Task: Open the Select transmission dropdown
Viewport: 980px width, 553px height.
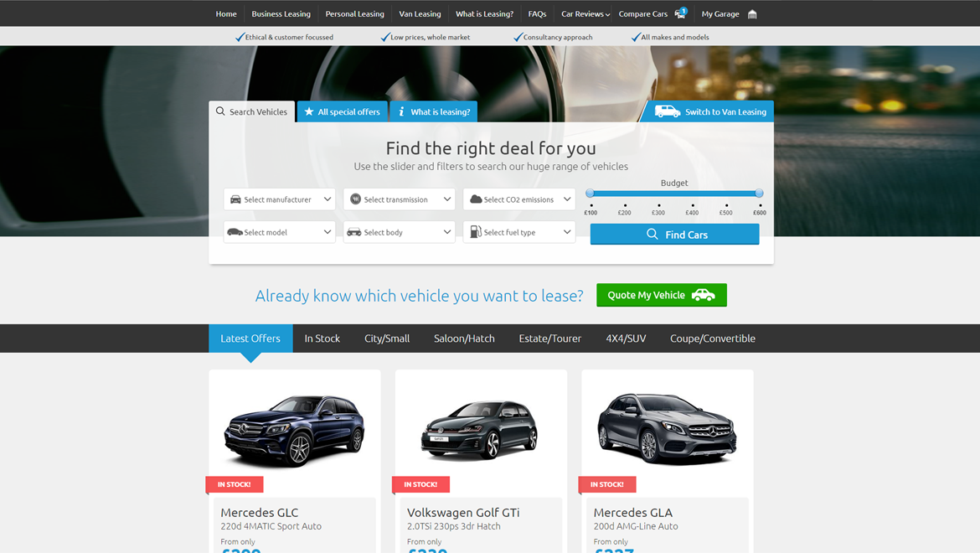Action: pos(399,199)
